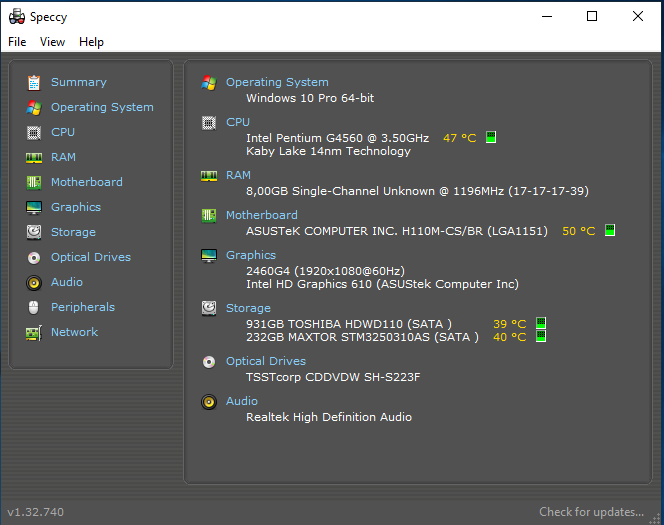Open the Help menu

click(x=91, y=42)
